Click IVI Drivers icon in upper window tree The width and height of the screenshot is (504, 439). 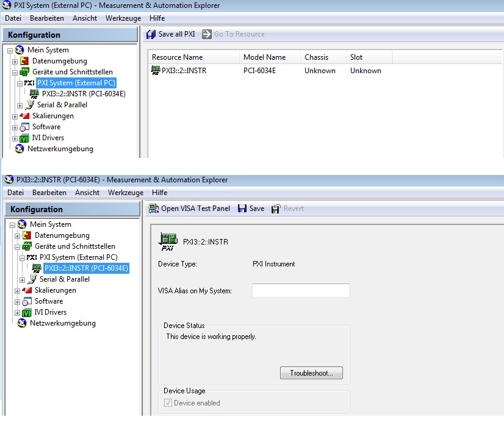pyautogui.click(x=24, y=138)
